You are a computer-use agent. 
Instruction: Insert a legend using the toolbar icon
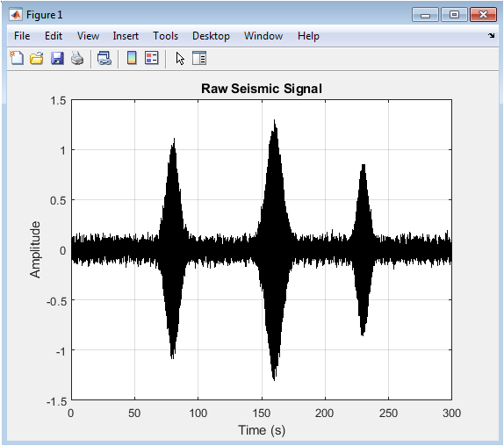[151, 58]
